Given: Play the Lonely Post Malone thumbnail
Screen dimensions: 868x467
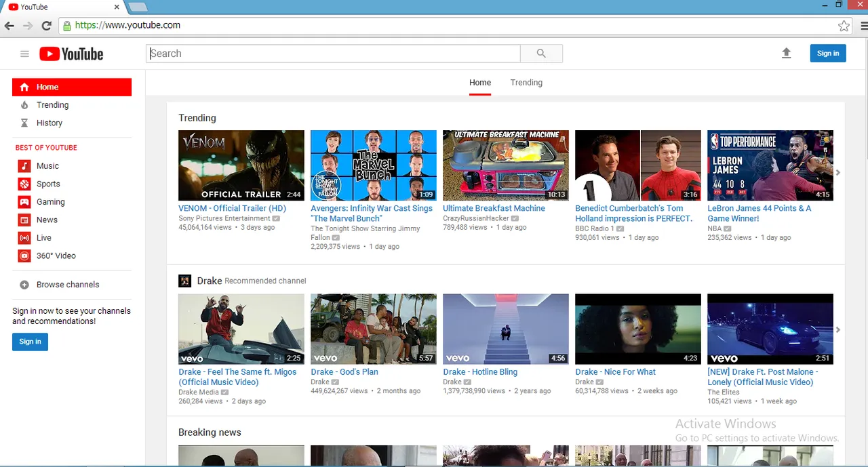Looking at the screenshot, I should [x=770, y=329].
